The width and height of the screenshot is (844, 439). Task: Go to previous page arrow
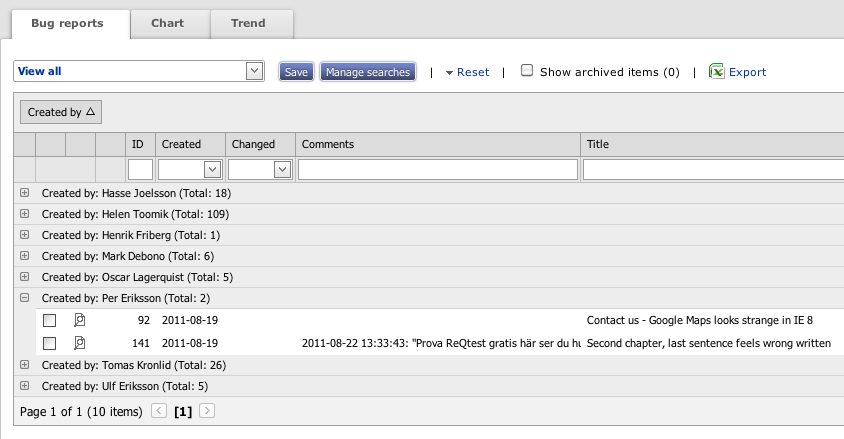159,410
